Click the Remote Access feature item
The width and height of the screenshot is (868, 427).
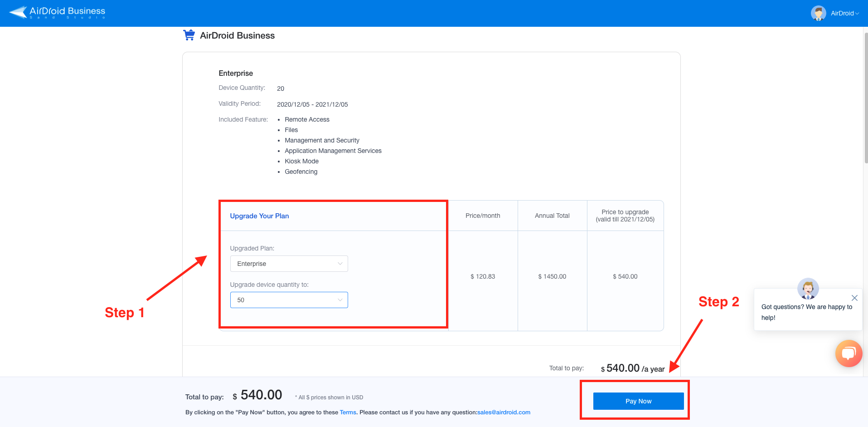307,119
